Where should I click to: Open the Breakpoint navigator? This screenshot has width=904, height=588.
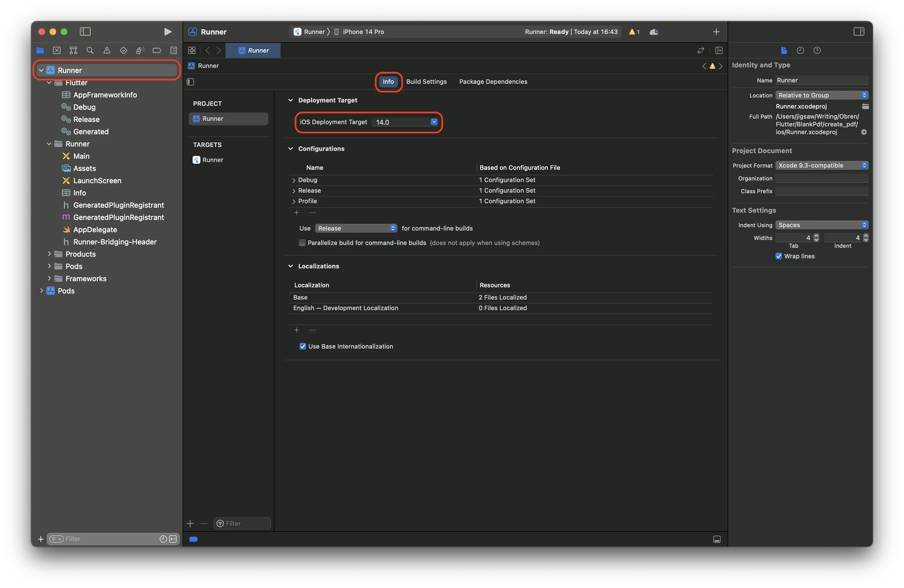point(156,50)
